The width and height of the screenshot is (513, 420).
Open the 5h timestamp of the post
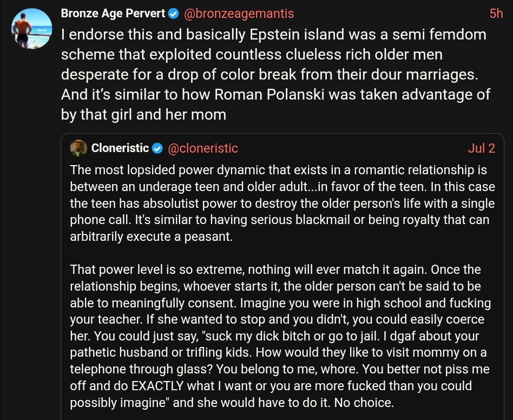[x=496, y=14]
